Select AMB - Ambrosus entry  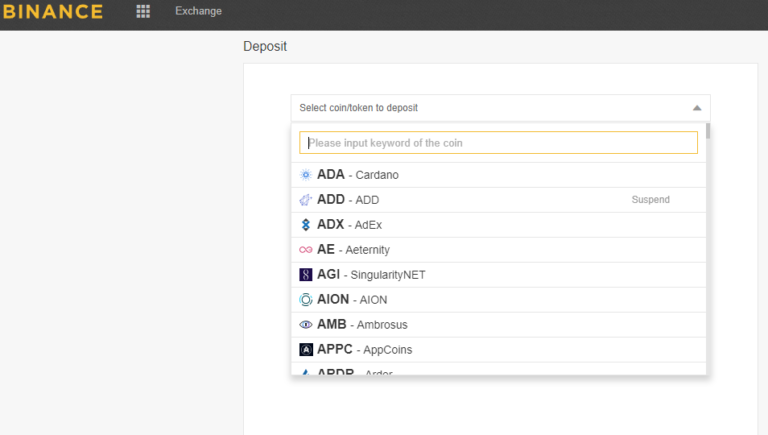(498, 325)
